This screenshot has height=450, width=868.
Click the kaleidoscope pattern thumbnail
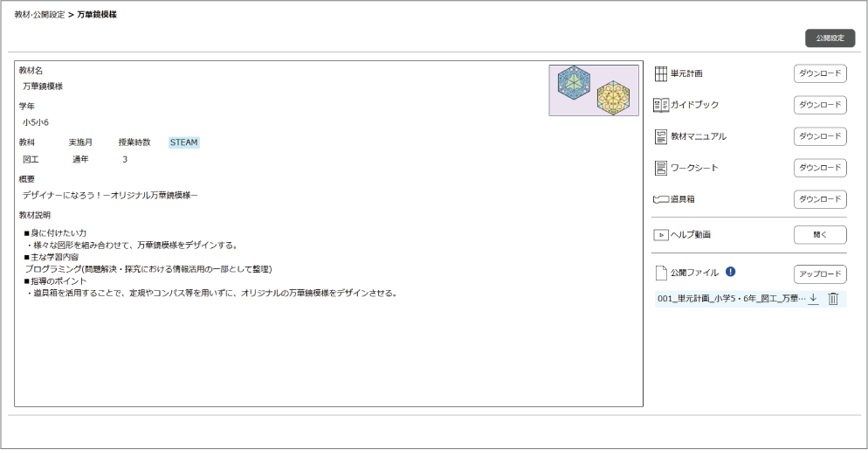594,90
